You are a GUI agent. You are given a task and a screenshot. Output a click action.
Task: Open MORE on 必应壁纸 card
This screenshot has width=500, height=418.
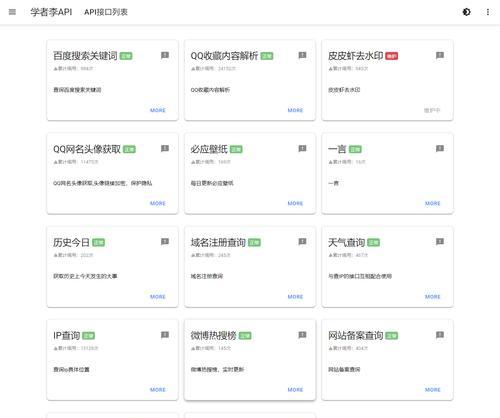[295, 203]
